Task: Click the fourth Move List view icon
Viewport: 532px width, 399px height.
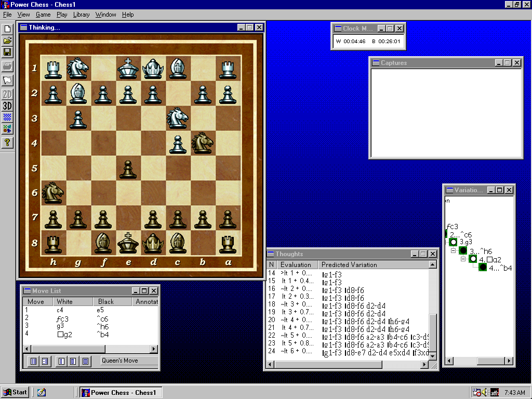Action: pos(73,361)
